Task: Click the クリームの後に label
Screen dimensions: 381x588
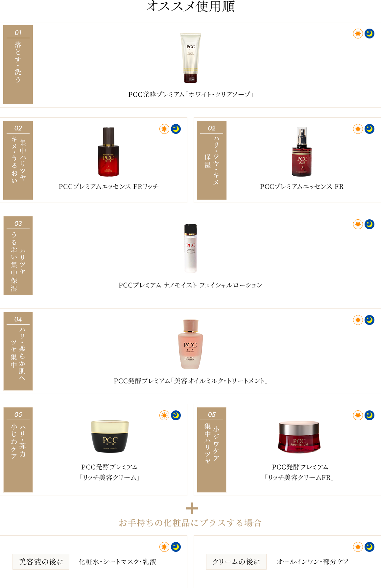Action: (236, 562)
